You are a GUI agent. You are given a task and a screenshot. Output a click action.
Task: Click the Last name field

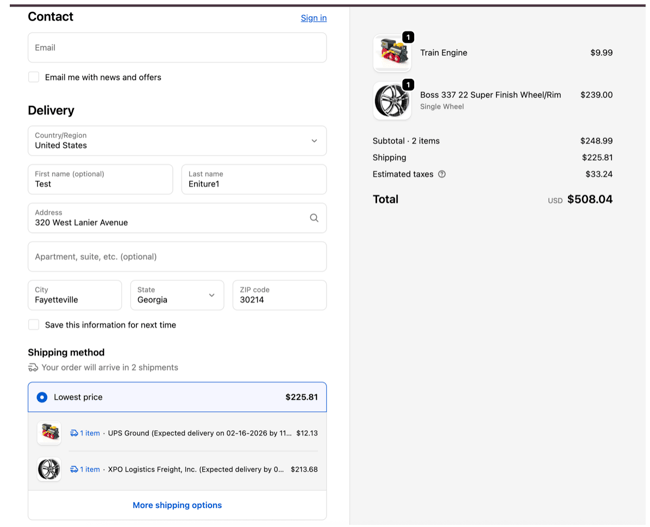[x=253, y=180]
